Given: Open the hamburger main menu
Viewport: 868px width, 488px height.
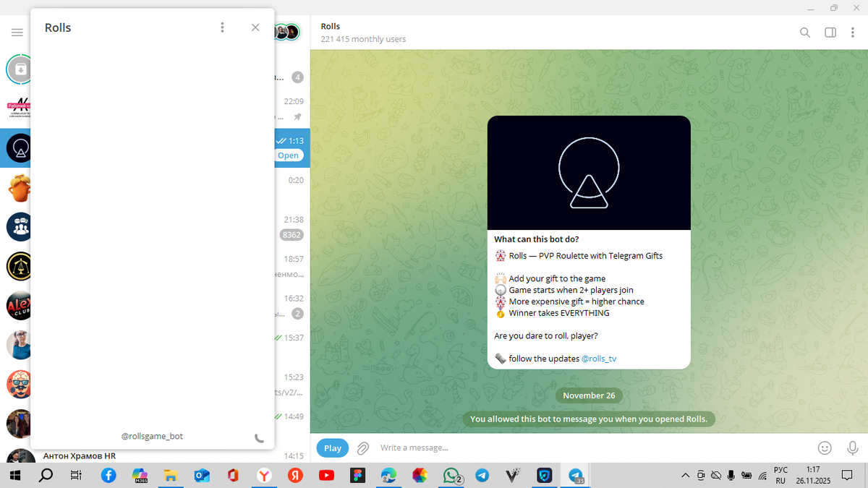Looking at the screenshot, I should coord(17,33).
